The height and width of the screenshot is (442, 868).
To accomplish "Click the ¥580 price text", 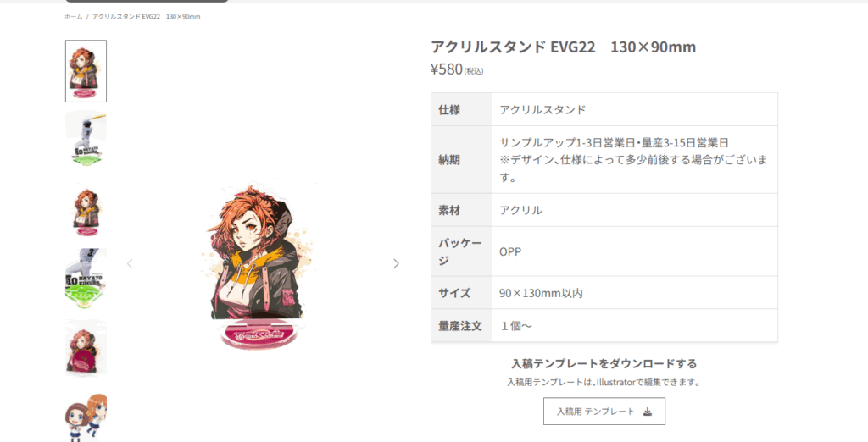I will coord(446,69).
